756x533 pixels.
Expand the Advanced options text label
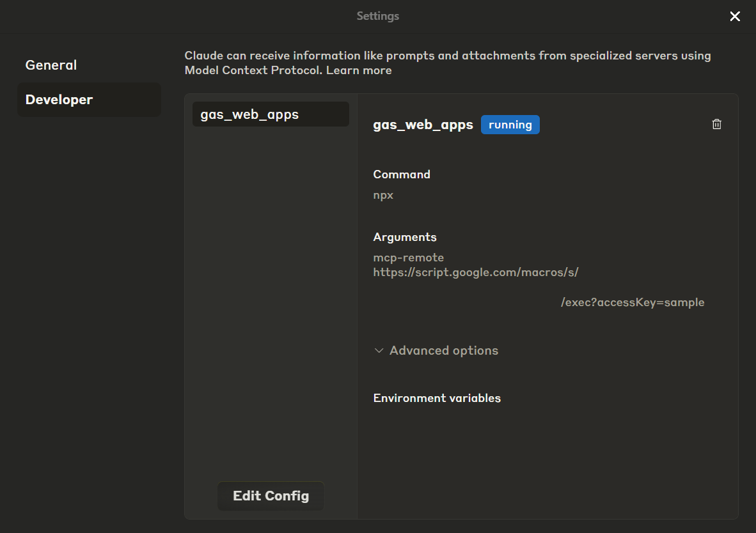(444, 350)
